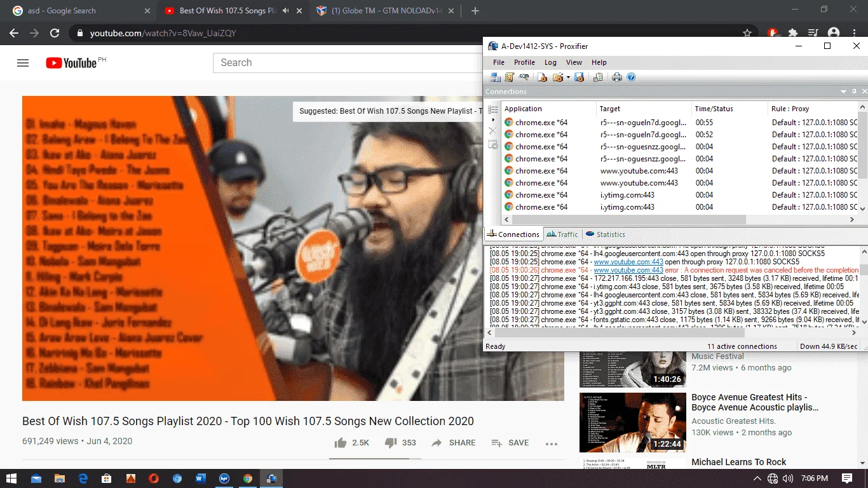Switch to the Traffic tab in Proxifier
The width and height of the screenshot is (868, 488).
[562, 234]
